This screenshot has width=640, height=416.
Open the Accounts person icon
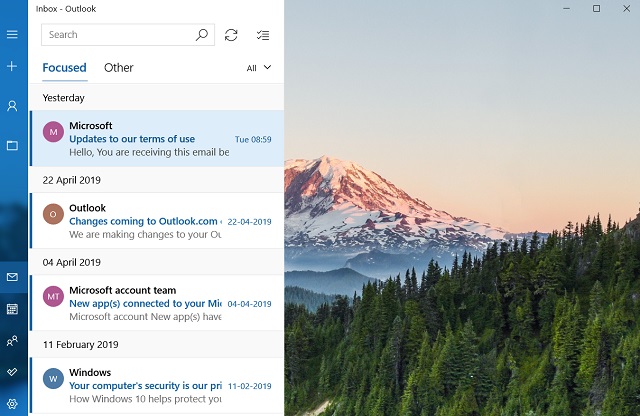coord(12,106)
